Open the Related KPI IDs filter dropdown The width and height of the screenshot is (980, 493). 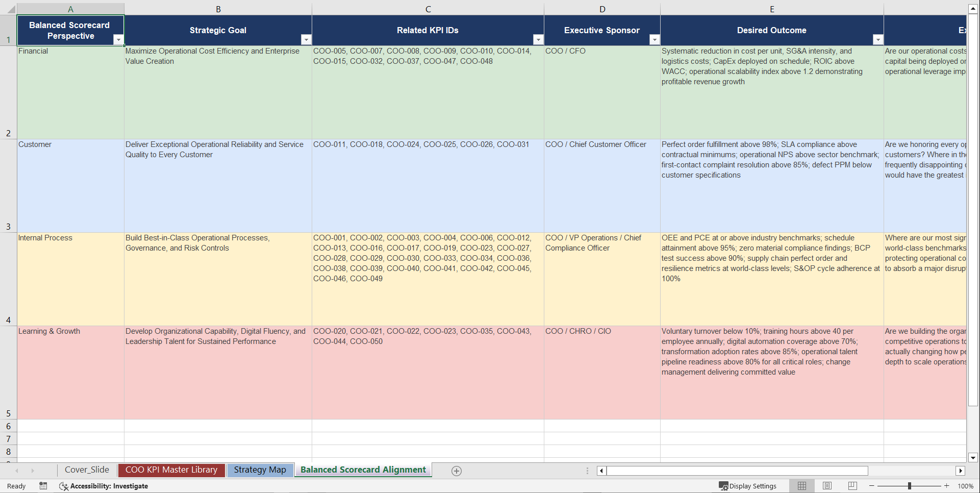pos(538,40)
